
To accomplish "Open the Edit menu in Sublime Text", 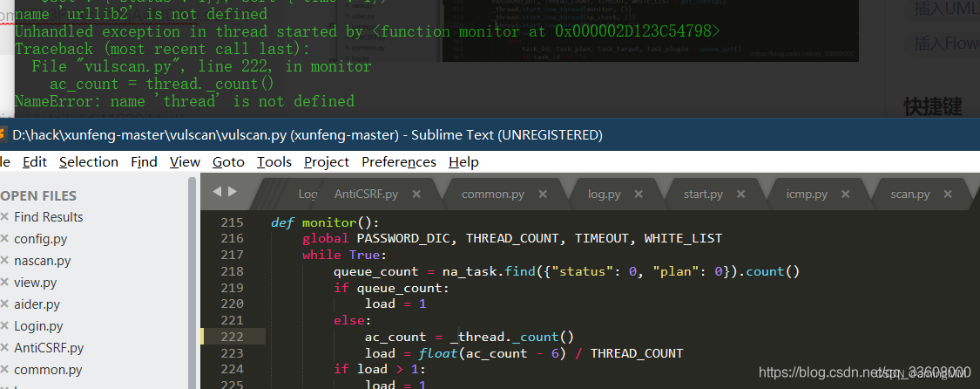I will 34,162.
